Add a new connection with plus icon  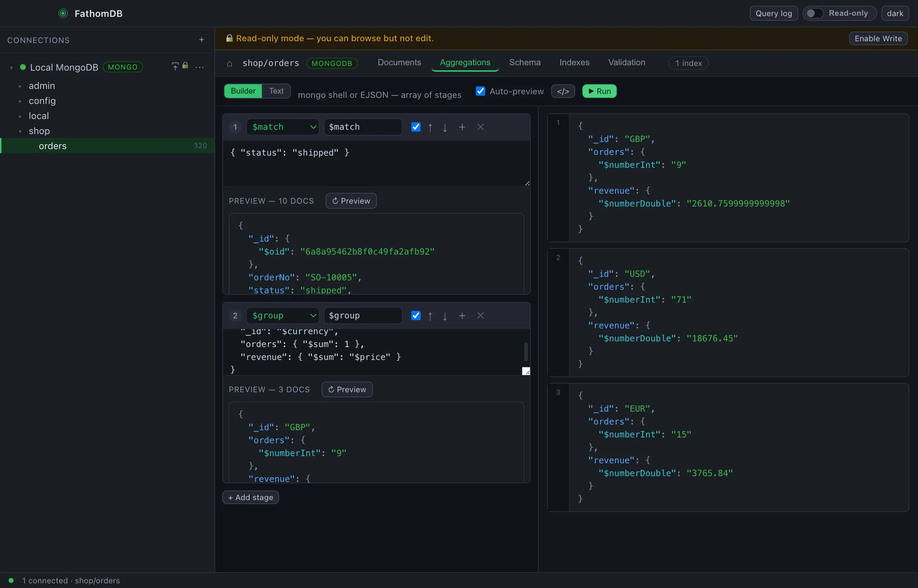click(202, 40)
